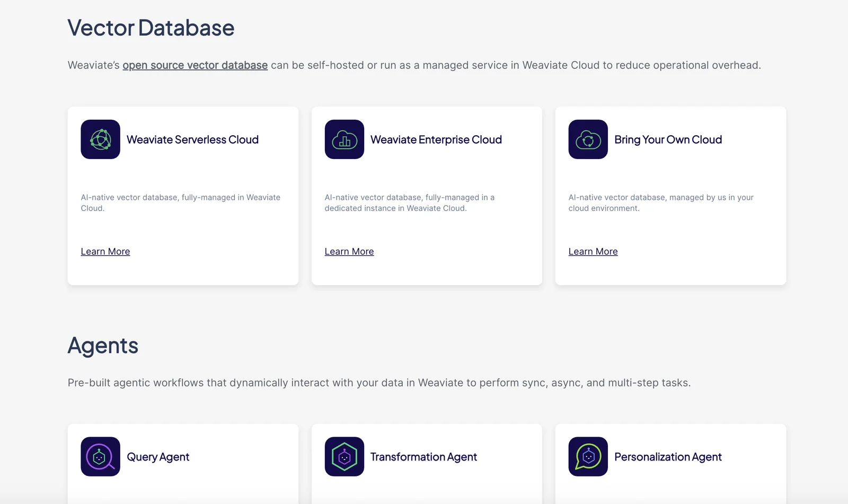Follow Learn More for Weaviate Enterprise Cloud
The height and width of the screenshot is (504, 848).
pos(349,252)
